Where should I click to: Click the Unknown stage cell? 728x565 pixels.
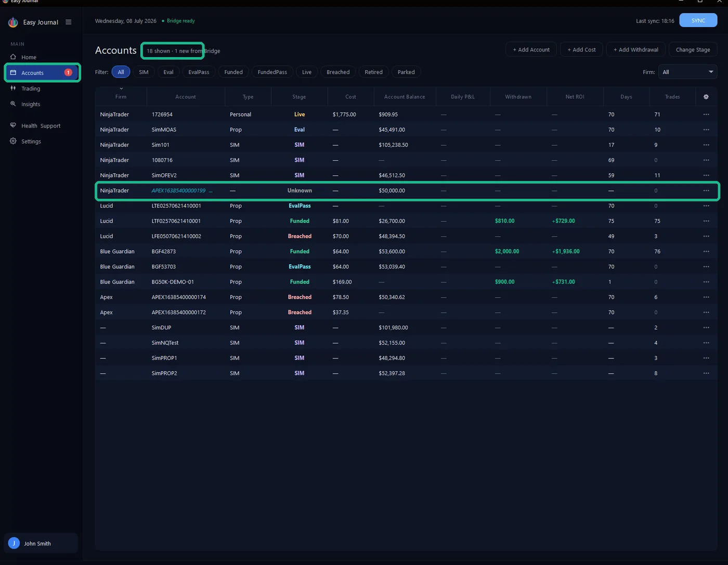(300, 190)
